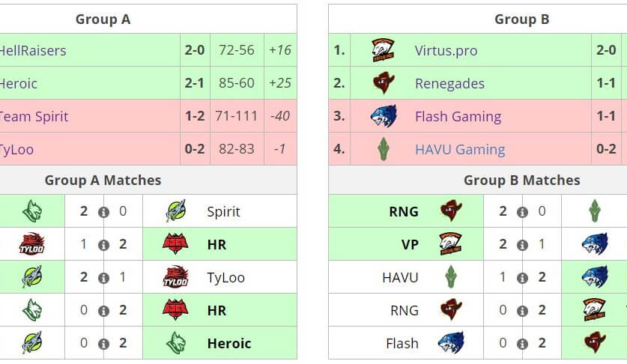Click the Heroic logo next to Heroic label
Viewport: 627px width, 364px height.
coord(175,344)
